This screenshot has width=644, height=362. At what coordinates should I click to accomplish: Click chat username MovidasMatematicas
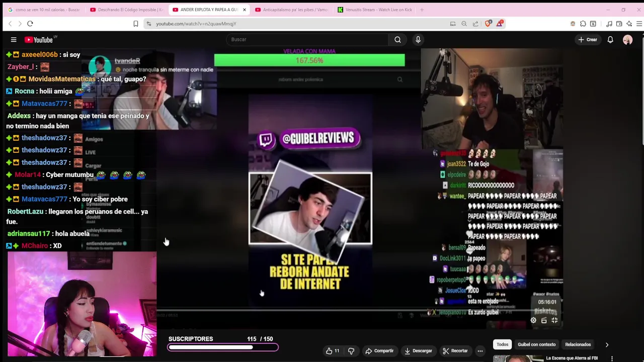point(62,79)
